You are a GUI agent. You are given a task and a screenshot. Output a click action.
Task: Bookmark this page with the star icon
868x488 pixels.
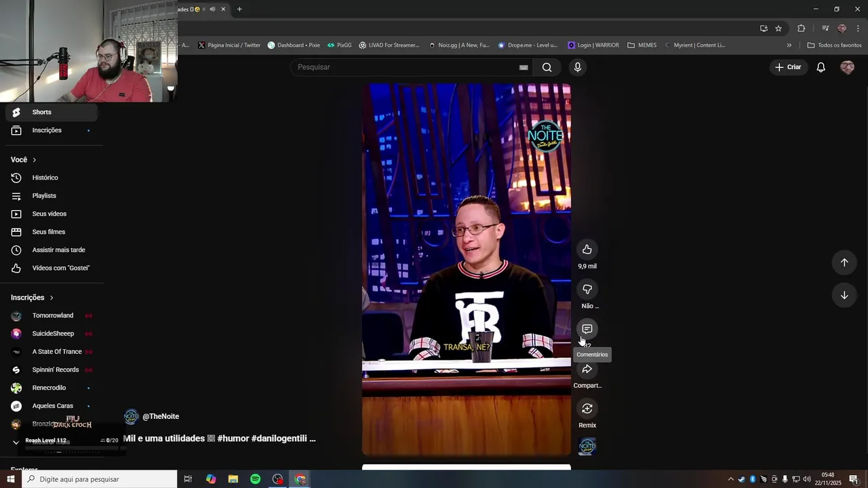click(778, 28)
